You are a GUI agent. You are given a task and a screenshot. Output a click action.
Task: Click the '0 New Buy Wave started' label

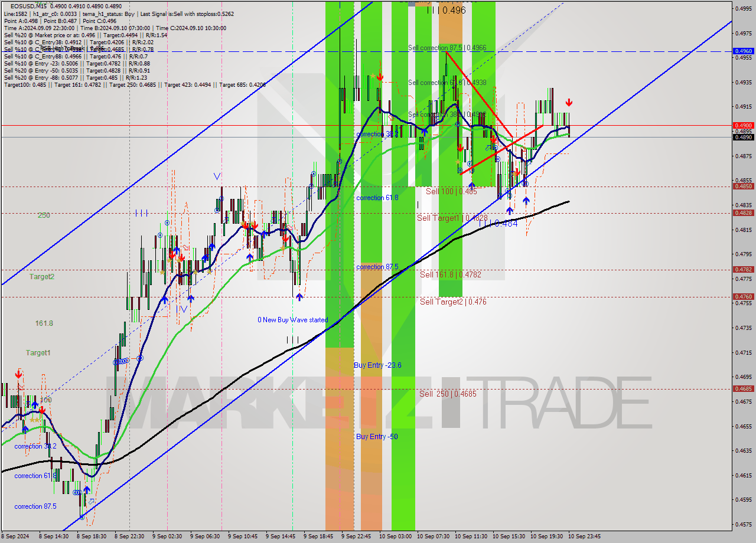click(292, 320)
